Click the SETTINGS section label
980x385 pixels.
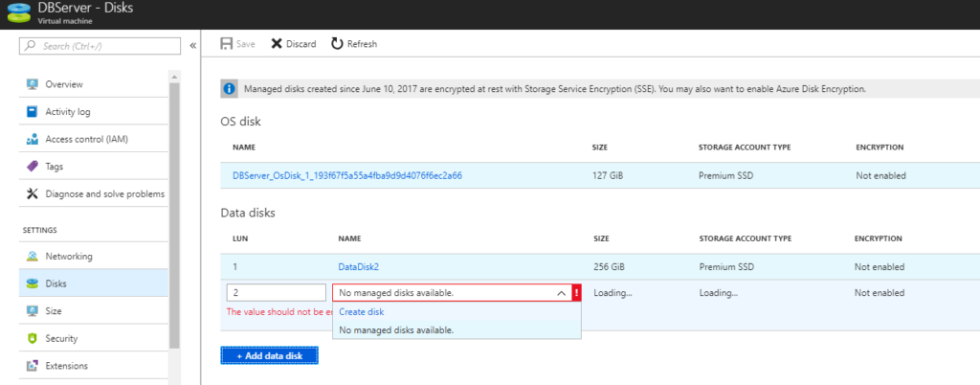(40, 230)
